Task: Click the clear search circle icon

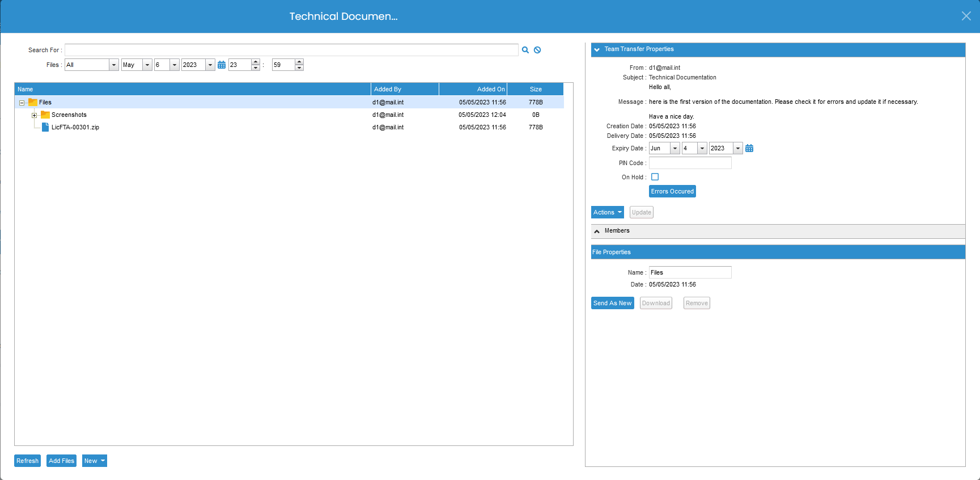Action: point(537,50)
